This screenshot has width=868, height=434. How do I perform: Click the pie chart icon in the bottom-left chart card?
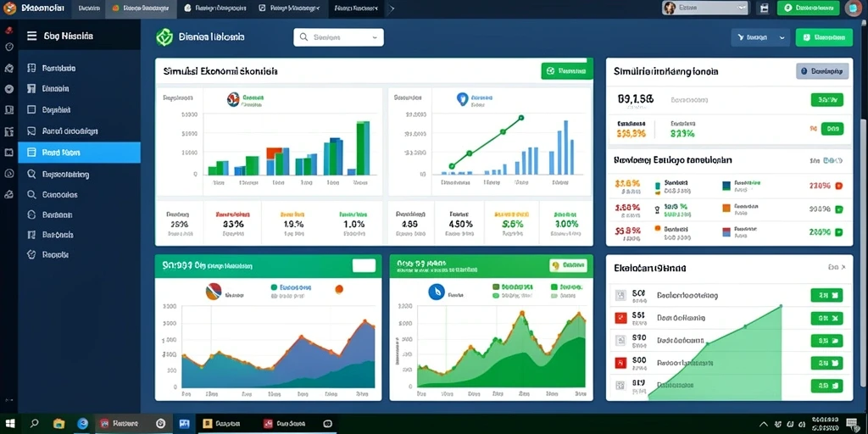point(214,291)
